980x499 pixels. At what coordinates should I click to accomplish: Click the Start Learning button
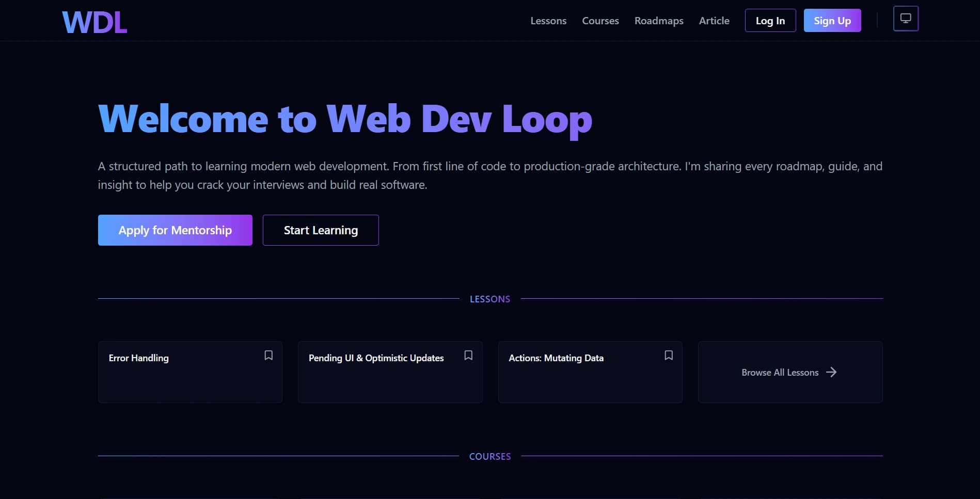pos(320,230)
